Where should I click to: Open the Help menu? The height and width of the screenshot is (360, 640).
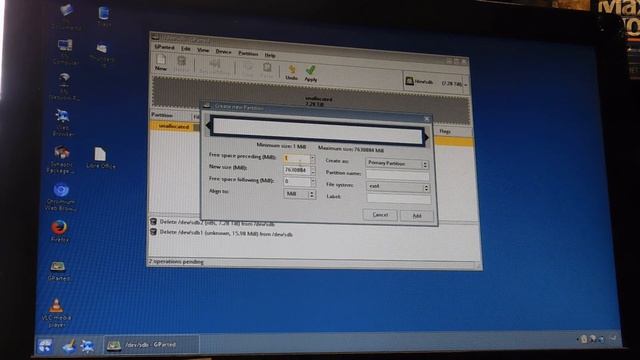click(x=270, y=55)
